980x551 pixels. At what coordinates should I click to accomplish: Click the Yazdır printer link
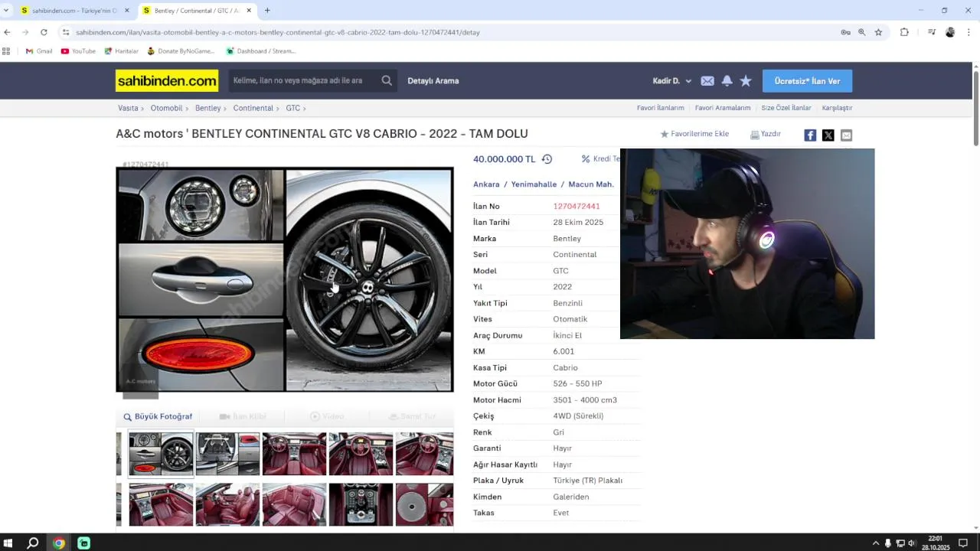pyautogui.click(x=766, y=134)
